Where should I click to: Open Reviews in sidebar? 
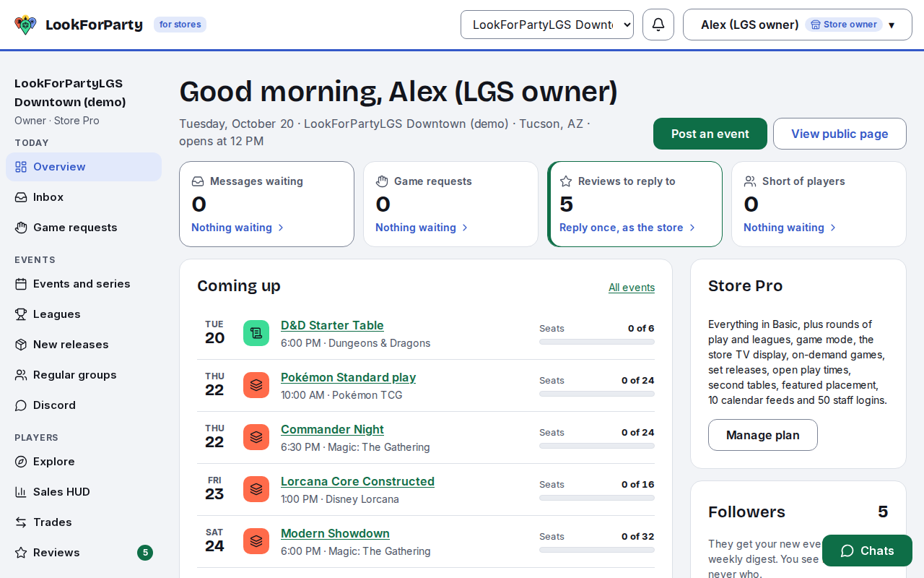tap(84, 553)
